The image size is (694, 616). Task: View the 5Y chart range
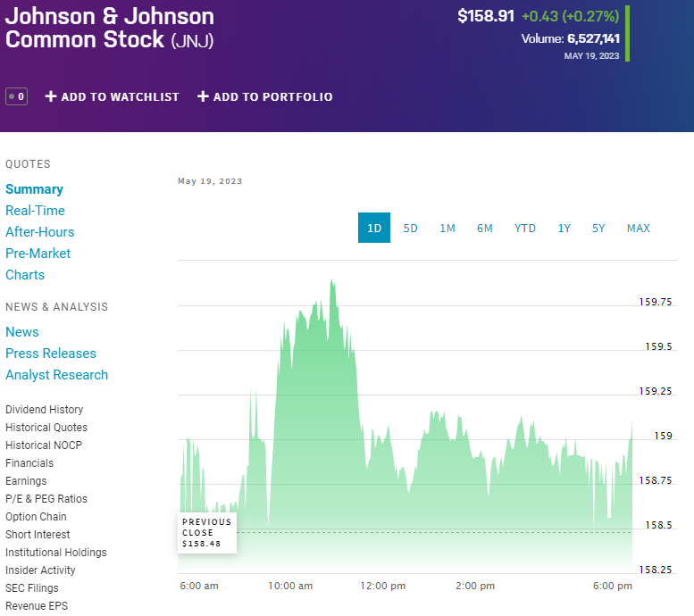(x=598, y=228)
